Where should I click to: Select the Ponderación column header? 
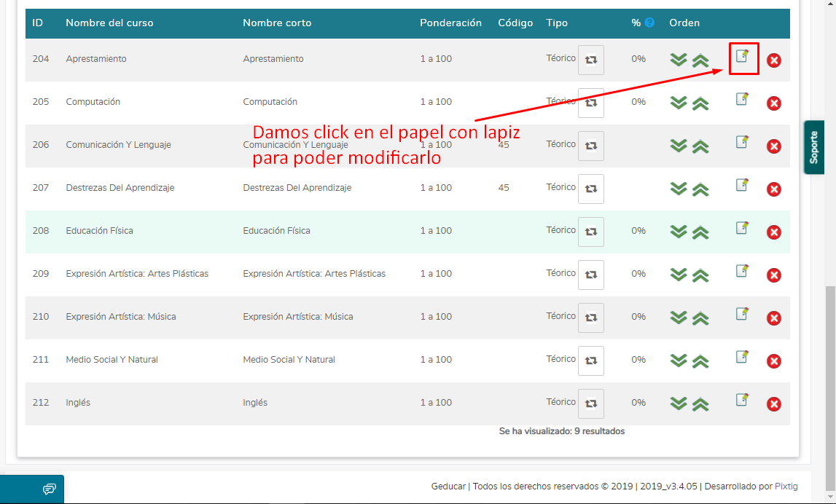point(450,23)
